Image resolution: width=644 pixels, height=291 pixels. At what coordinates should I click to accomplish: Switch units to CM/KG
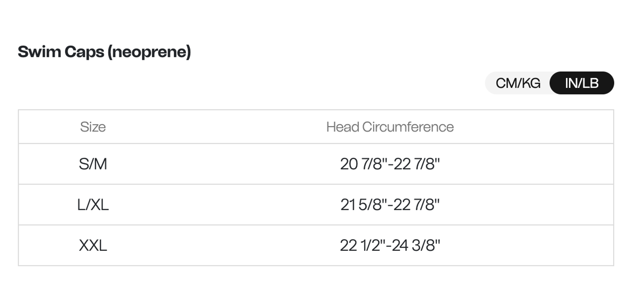point(518,83)
